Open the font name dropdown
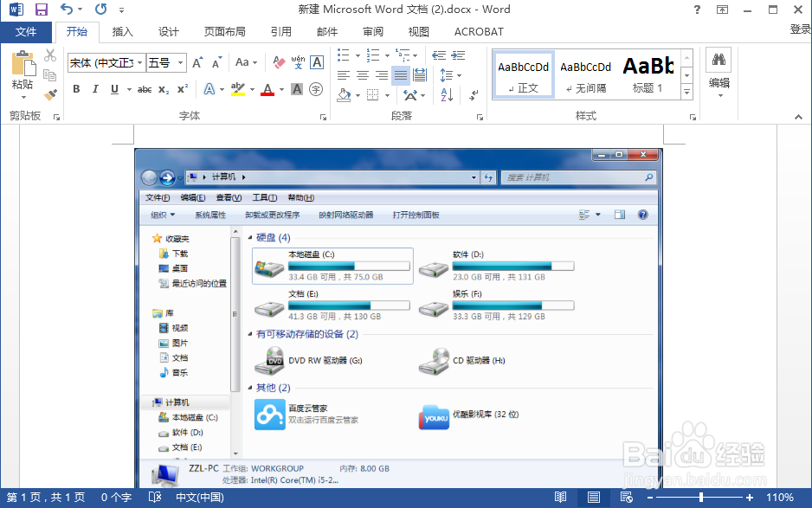The image size is (812, 508). pos(139,62)
